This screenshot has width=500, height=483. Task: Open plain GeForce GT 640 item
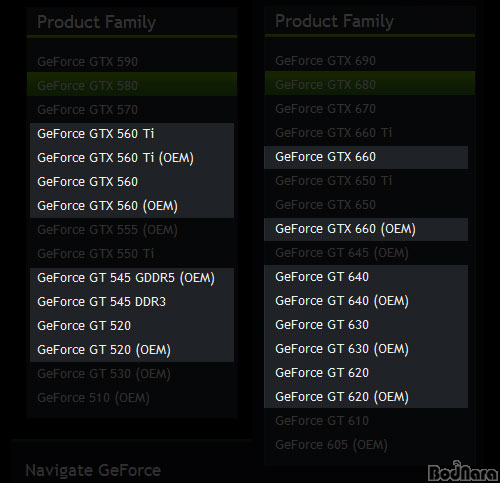322,277
